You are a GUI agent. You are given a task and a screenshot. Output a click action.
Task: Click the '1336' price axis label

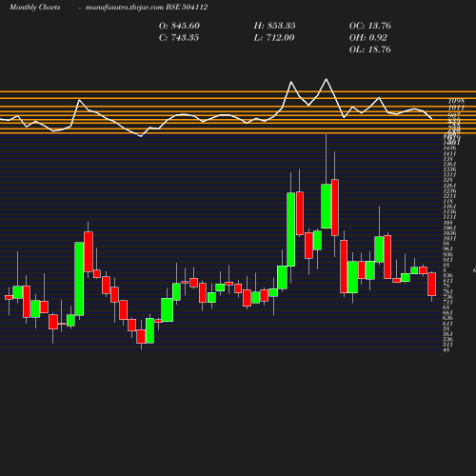coord(449,169)
